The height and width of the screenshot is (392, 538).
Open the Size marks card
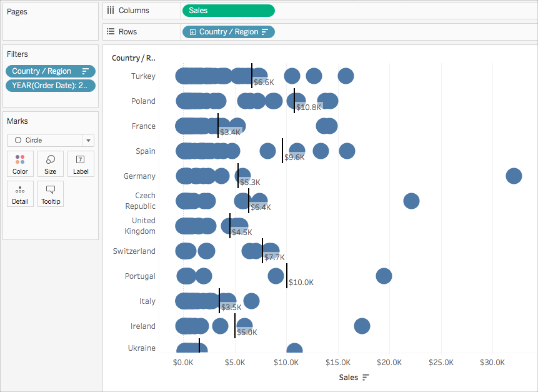pos(51,164)
